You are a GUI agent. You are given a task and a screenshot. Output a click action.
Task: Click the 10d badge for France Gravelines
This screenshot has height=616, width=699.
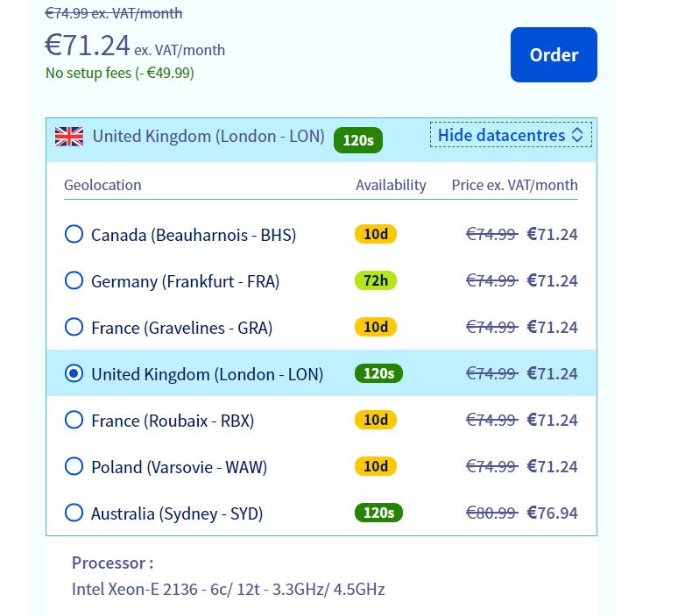click(x=376, y=327)
